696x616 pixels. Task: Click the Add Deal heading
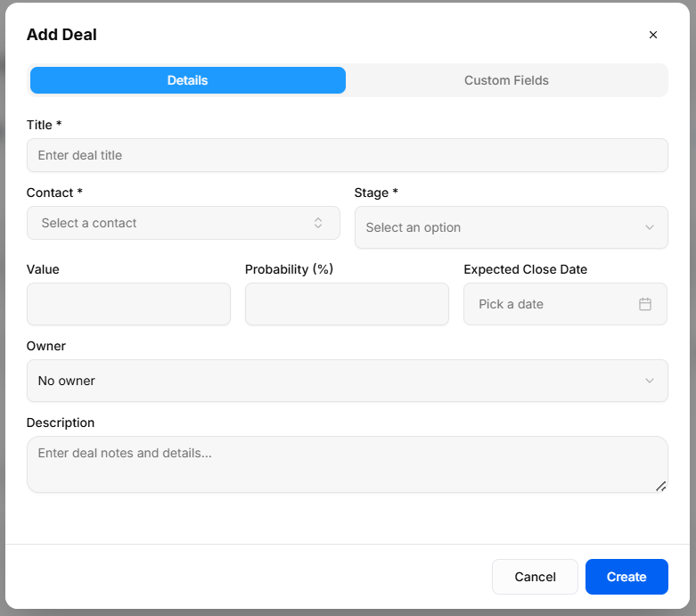[61, 35]
